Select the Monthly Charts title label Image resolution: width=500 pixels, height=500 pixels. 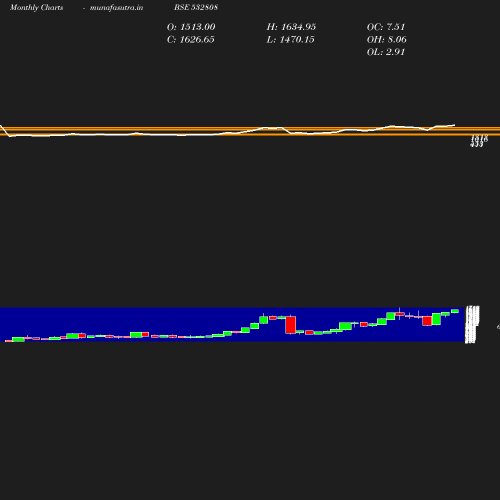click(x=36, y=8)
